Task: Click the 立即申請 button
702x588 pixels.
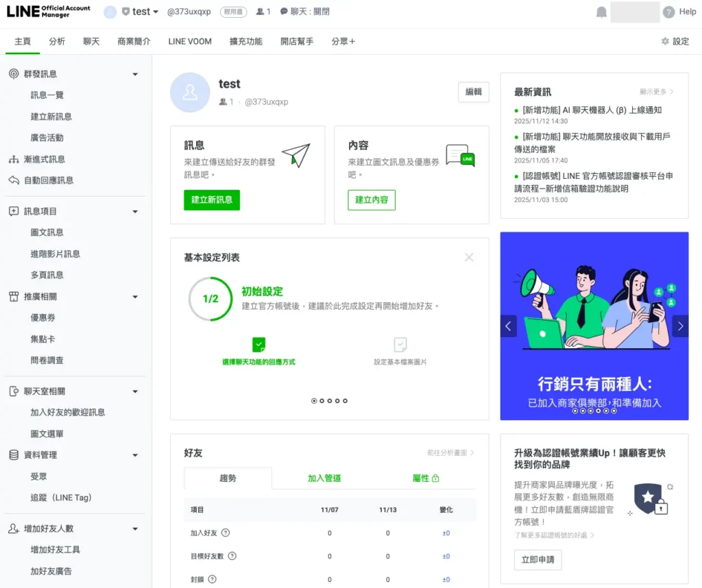Action: point(537,560)
